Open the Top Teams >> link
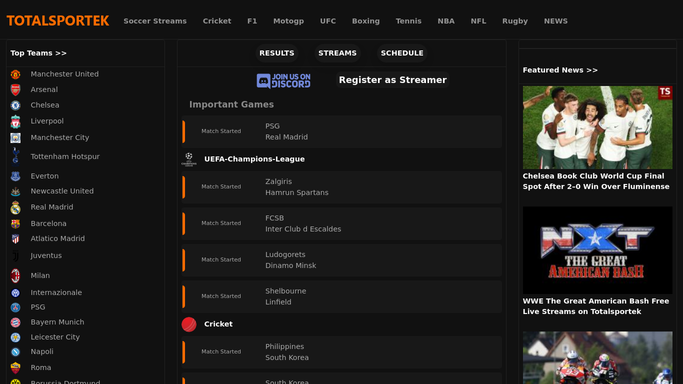 38,53
